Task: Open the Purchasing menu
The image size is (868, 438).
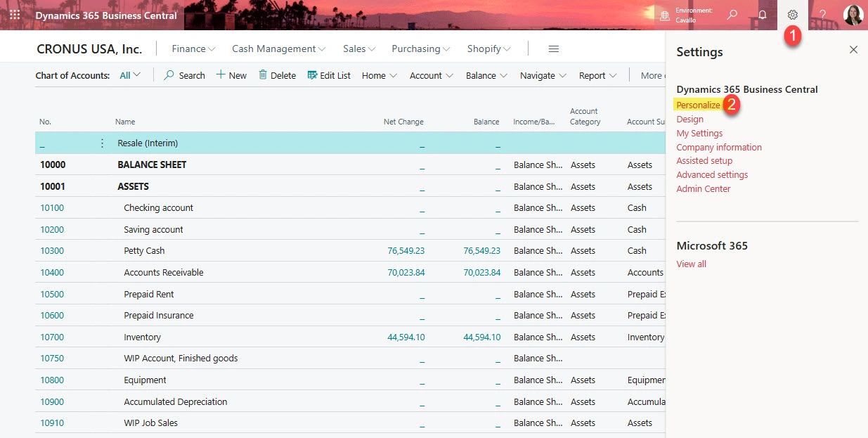Action: 420,49
